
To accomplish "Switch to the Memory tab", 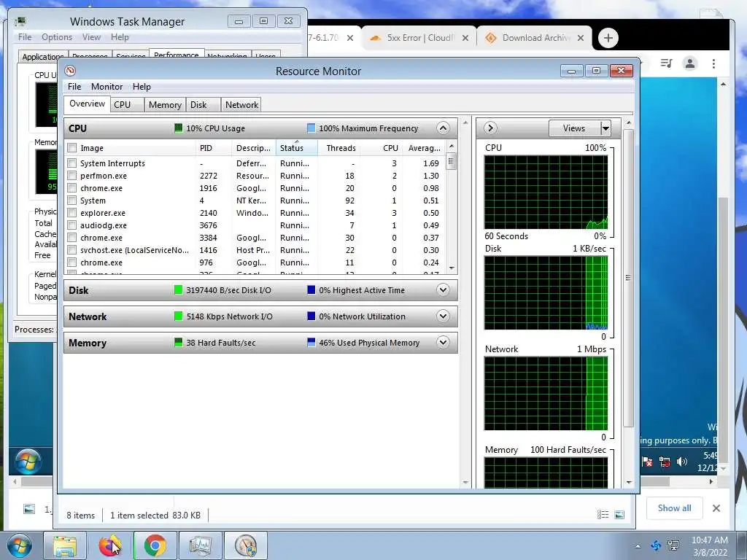I will click(165, 105).
